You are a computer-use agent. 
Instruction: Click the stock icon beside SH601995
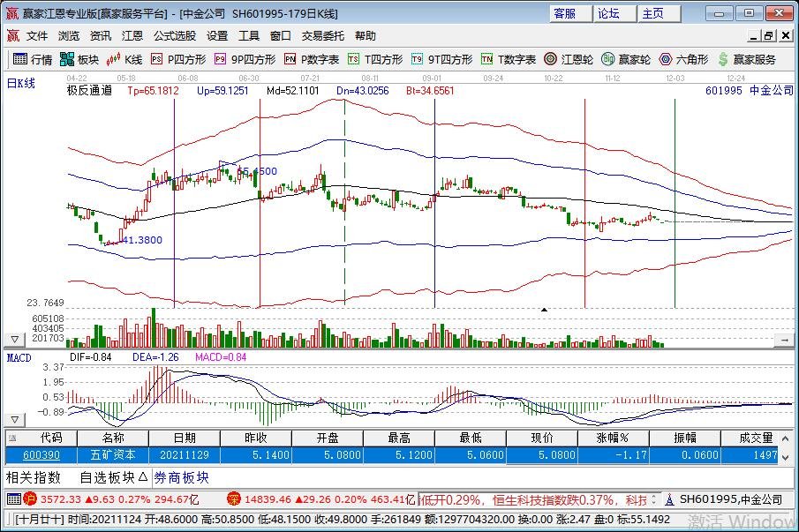click(669, 500)
